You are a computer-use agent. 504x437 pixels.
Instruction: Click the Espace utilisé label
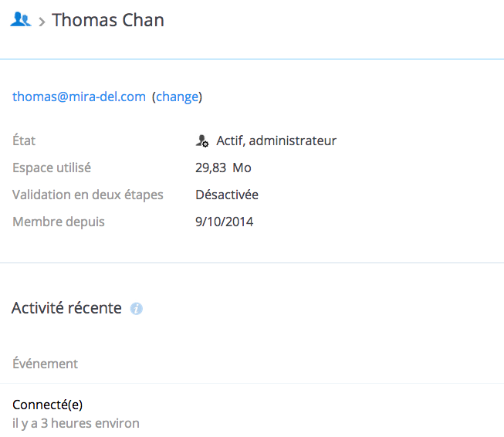click(x=52, y=168)
